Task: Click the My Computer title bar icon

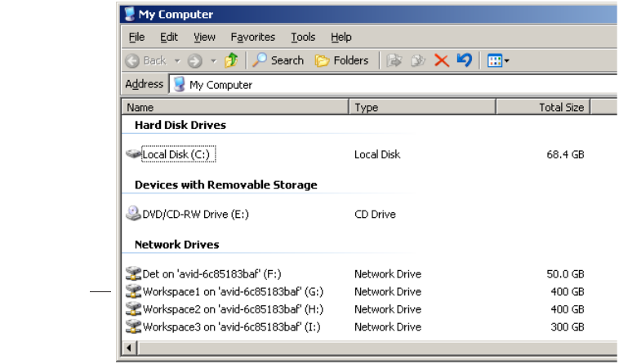Action: pyautogui.click(x=130, y=14)
